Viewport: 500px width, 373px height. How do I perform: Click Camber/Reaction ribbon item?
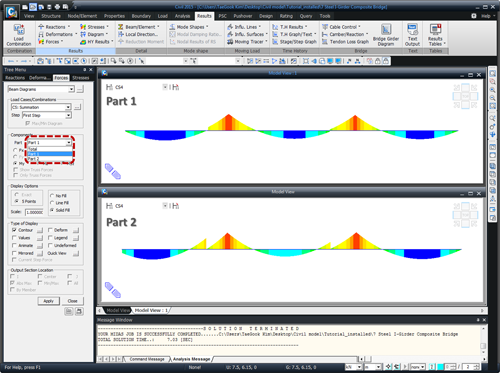click(345, 34)
